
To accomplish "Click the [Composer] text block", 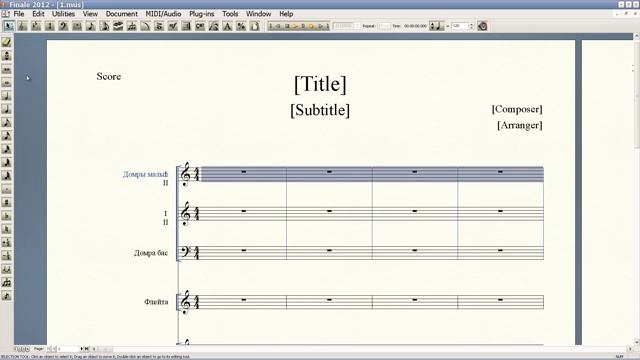I will [x=517, y=109].
